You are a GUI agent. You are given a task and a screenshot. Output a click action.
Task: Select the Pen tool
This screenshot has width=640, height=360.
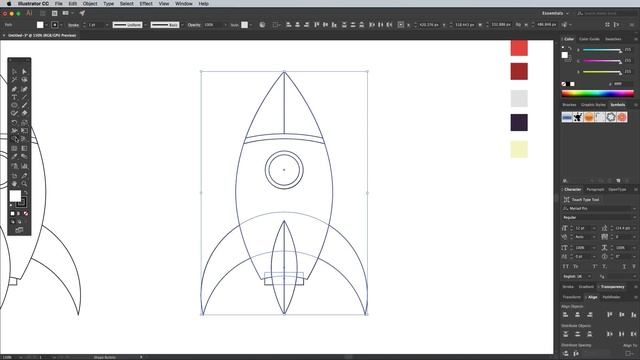[x=14, y=89]
